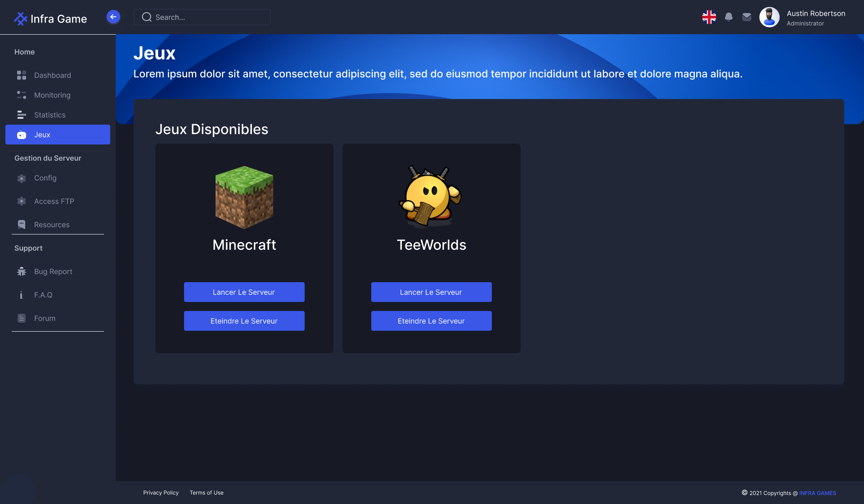This screenshot has width=864, height=504.
Task: Click the Jeux gamepad icon
Action: tap(22, 135)
